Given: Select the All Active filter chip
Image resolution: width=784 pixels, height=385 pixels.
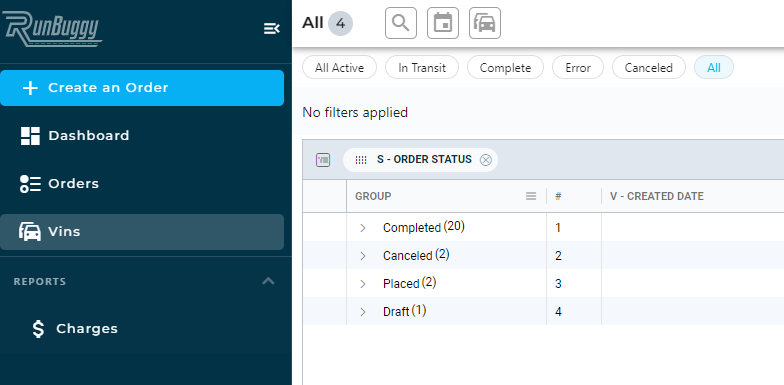Looking at the screenshot, I should [340, 68].
